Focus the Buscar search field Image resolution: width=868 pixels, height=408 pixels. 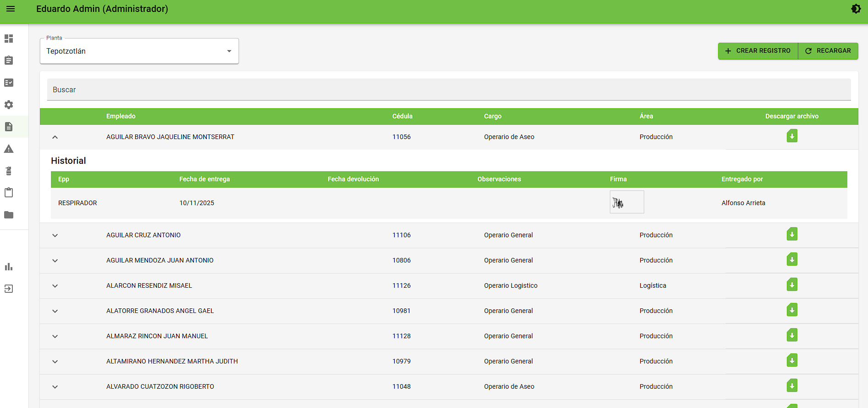point(449,89)
